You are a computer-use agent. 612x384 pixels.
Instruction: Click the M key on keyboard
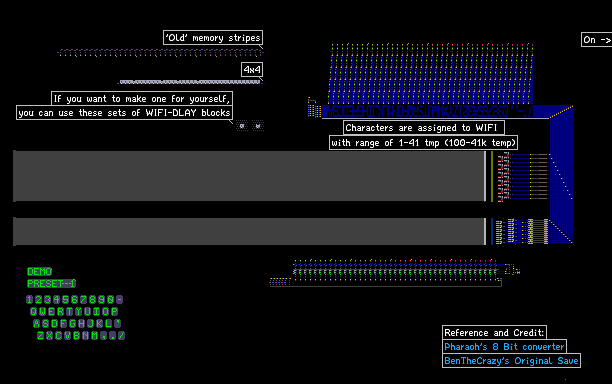pyautogui.click(x=94, y=336)
